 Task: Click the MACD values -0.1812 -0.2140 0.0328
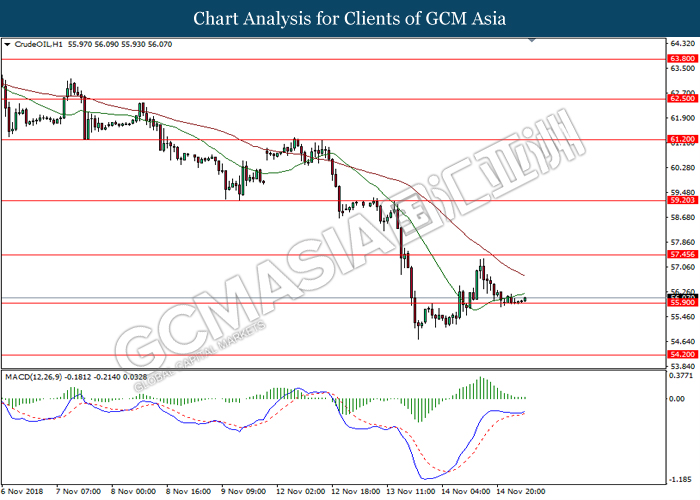coord(106,377)
